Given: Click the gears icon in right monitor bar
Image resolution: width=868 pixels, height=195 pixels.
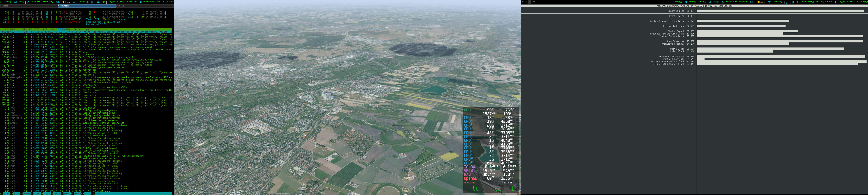Looking at the screenshot, I should point(769,2).
